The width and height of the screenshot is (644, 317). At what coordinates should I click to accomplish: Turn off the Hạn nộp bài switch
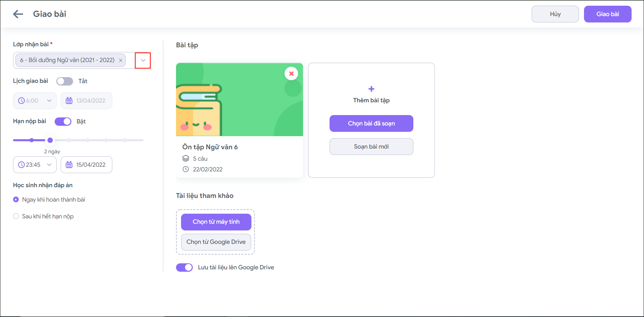[63, 121]
